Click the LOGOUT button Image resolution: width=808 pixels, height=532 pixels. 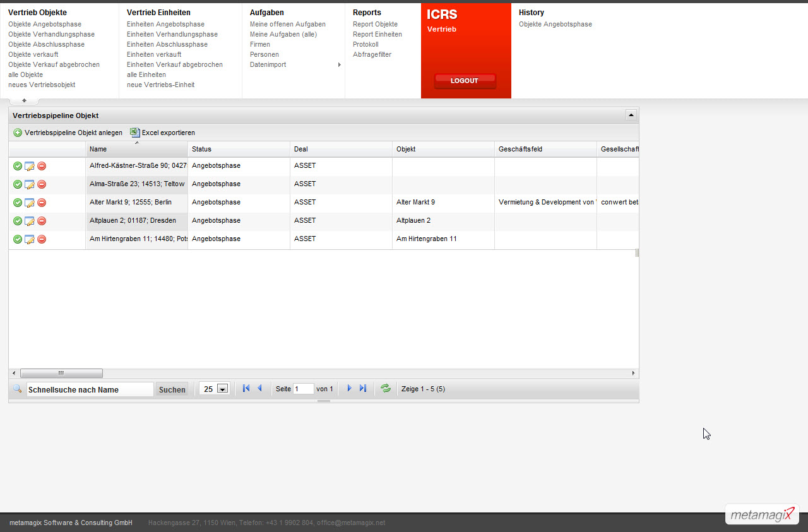click(465, 81)
